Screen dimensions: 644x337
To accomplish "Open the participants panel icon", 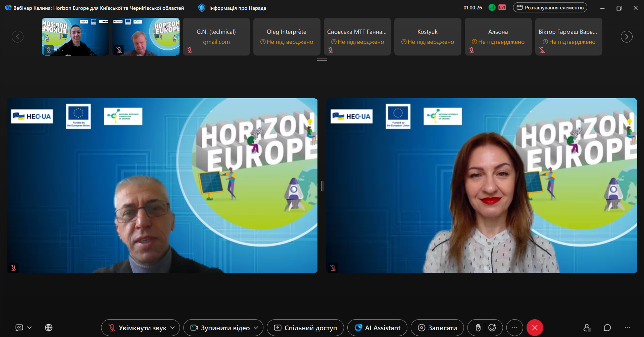I will [x=587, y=328].
